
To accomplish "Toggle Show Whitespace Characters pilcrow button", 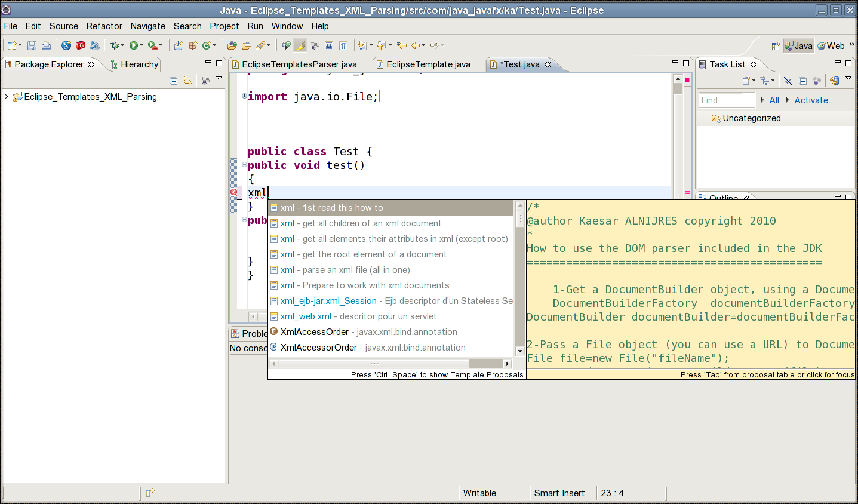I will point(343,45).
